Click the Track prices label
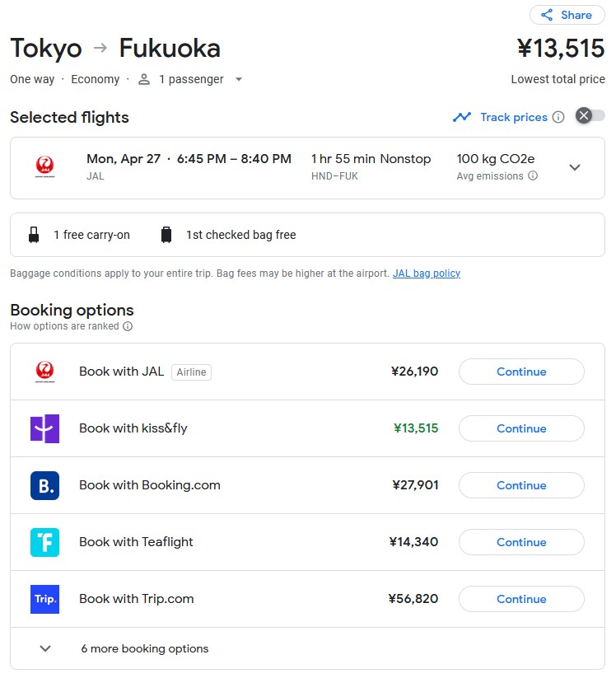 [x=514, y=117]
